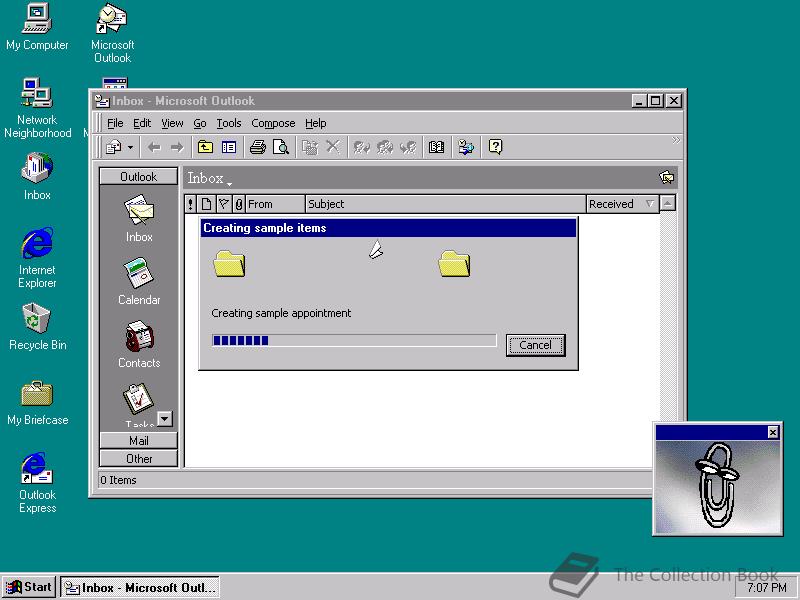The height and width of the screenshot is (600, 800).
Task: Click the right folder icon in dialog
Action: pos(454,264)
